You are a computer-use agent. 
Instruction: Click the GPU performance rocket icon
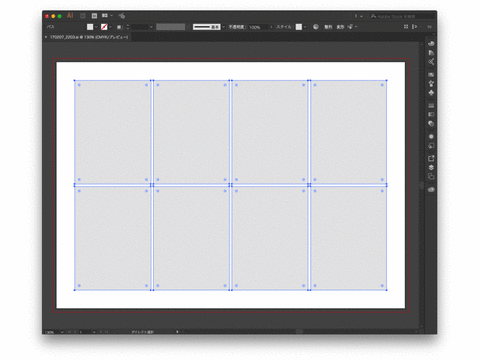[122, 16]
